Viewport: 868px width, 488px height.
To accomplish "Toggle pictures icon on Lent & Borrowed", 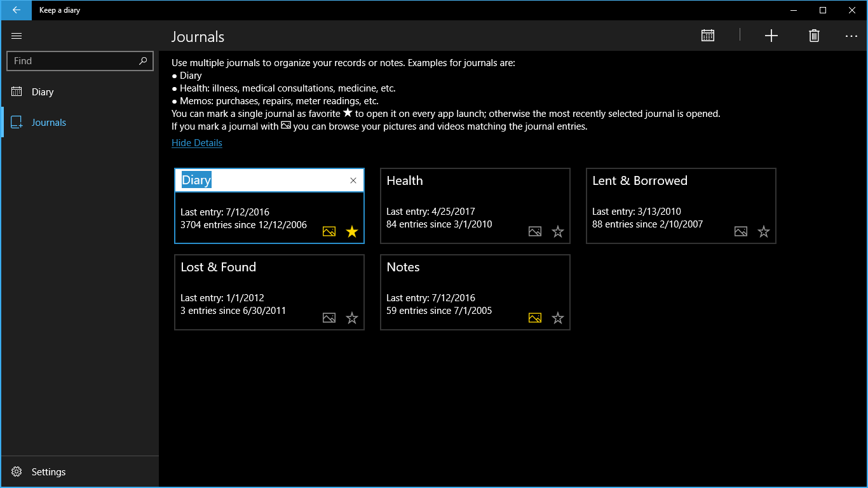I will (741, 231).
